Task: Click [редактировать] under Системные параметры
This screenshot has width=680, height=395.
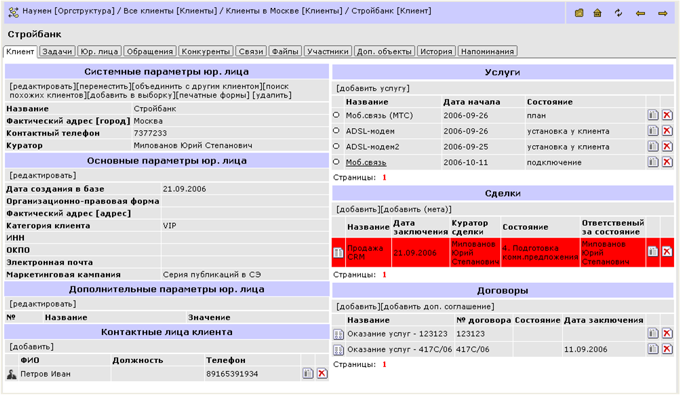Action: point(42,86)
